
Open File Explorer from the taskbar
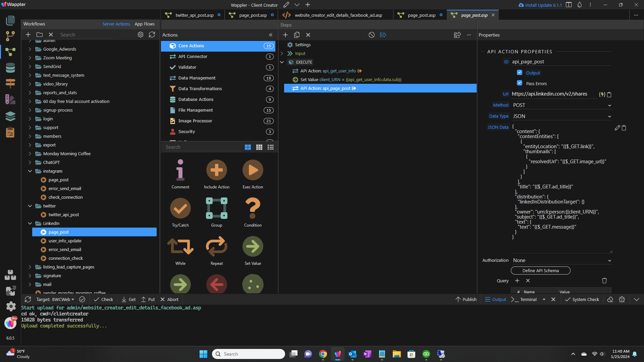[x=397, y=354]
